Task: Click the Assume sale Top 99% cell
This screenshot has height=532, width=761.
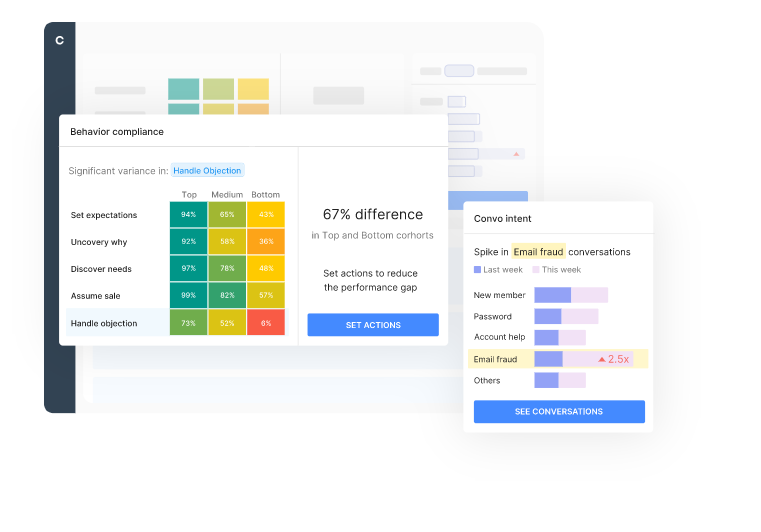Action: (188, 295)
